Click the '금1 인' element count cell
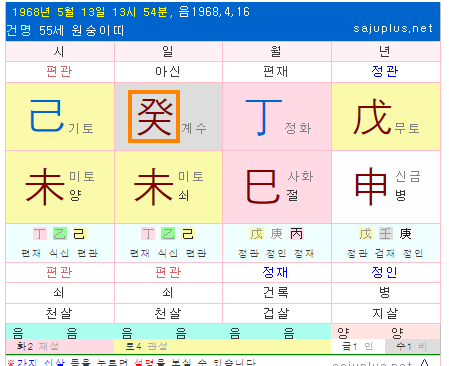449x366 pixels. pos(358,346)
